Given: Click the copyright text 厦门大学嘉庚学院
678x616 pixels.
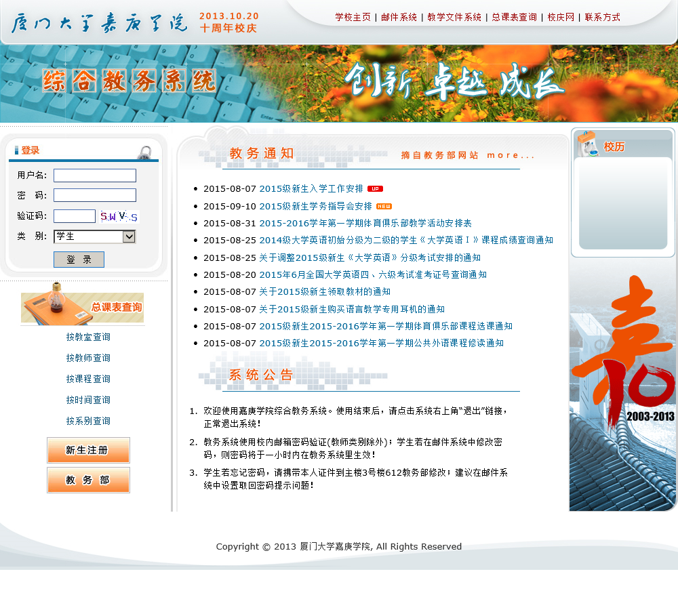Looking at the screenshot, I should (335, 547).
